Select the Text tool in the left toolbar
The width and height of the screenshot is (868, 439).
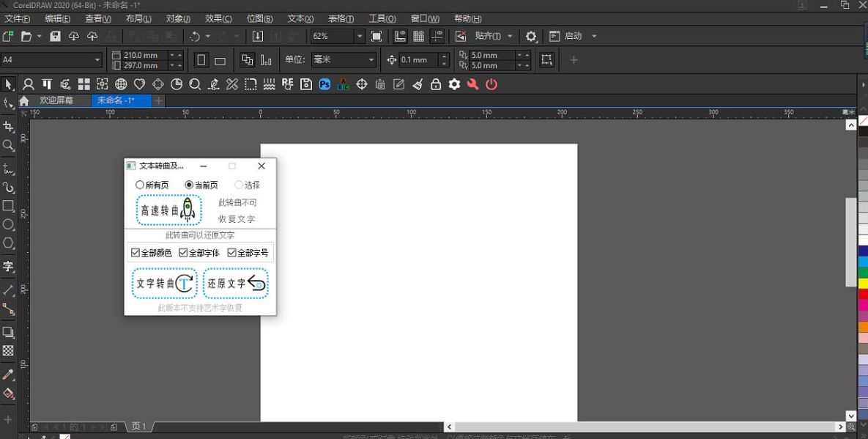(x=10, y=265)
